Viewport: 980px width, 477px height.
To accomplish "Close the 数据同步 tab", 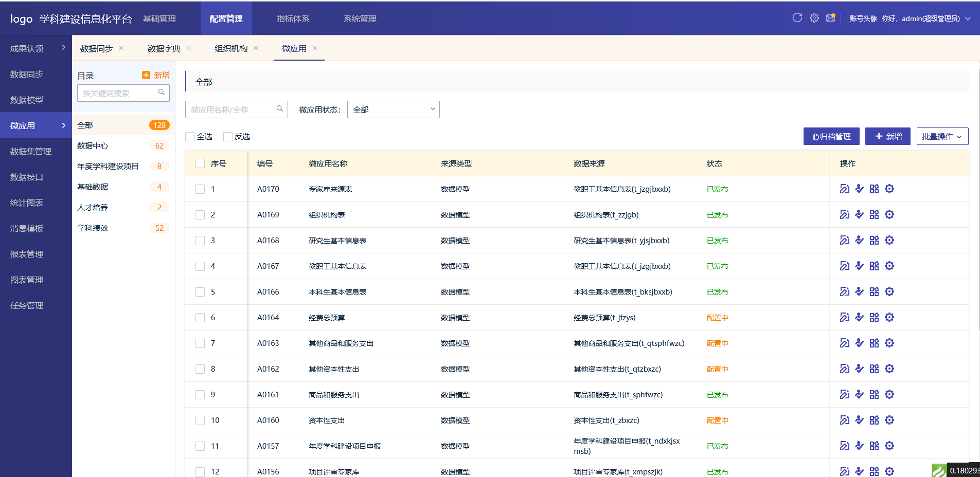I will point(121,48).
